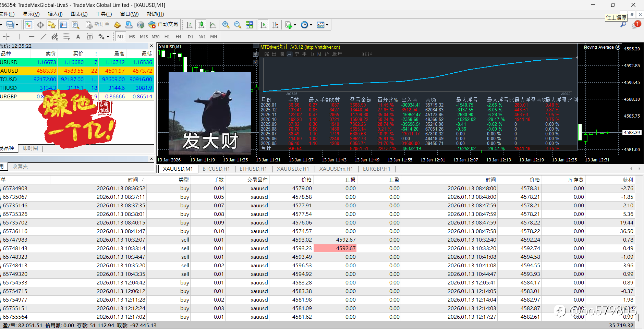This screenshot has width=644, height=329.
Task: Switch chart to Line Chart mode
Action: click(212, 25)
